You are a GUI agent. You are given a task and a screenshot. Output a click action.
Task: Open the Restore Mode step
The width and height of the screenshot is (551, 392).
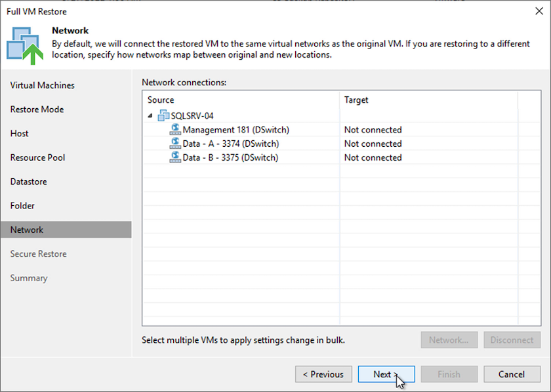tap(37, 109)
